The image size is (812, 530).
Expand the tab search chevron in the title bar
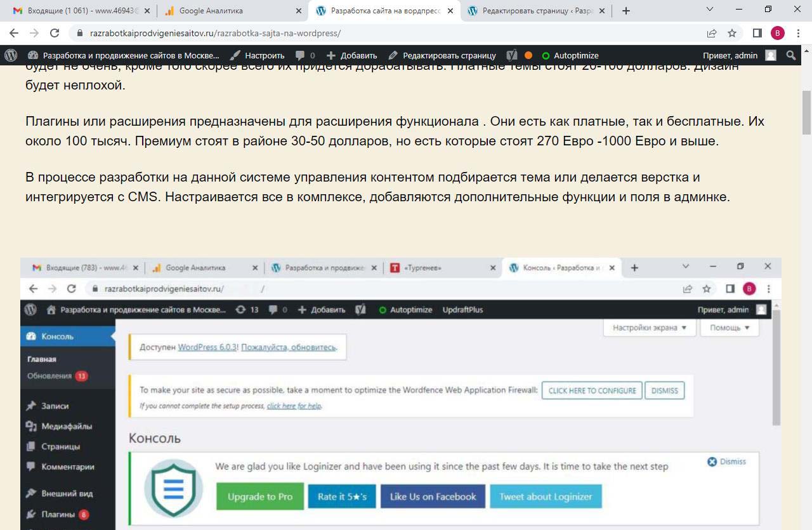click(710, 10)
